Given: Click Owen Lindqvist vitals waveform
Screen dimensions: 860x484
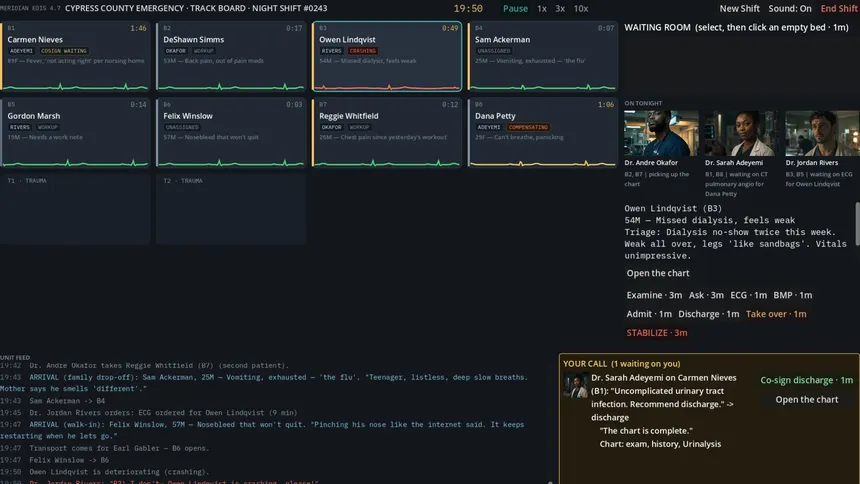Looking at the screenshot, I should coord(387,87).
